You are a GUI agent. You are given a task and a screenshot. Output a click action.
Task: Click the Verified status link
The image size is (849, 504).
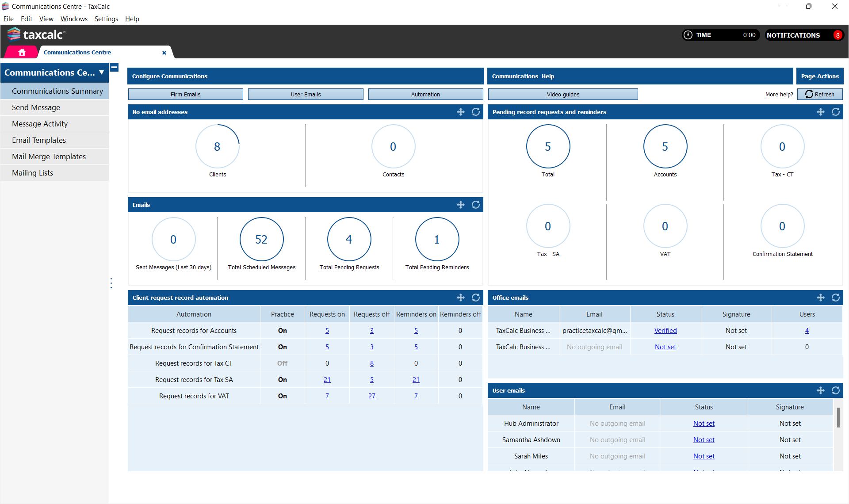[x=665, y=331]
